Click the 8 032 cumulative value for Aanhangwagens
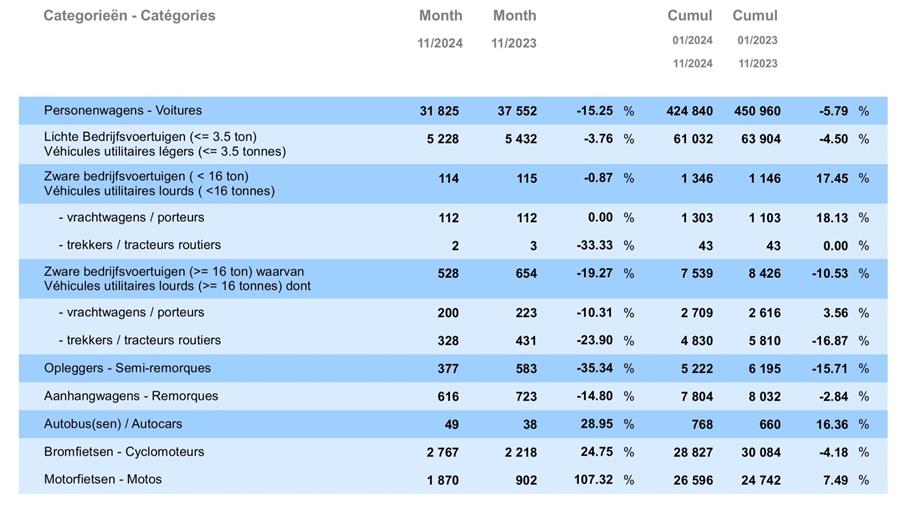The height and width of the screenshot is (507, 900). click(760, 397)
